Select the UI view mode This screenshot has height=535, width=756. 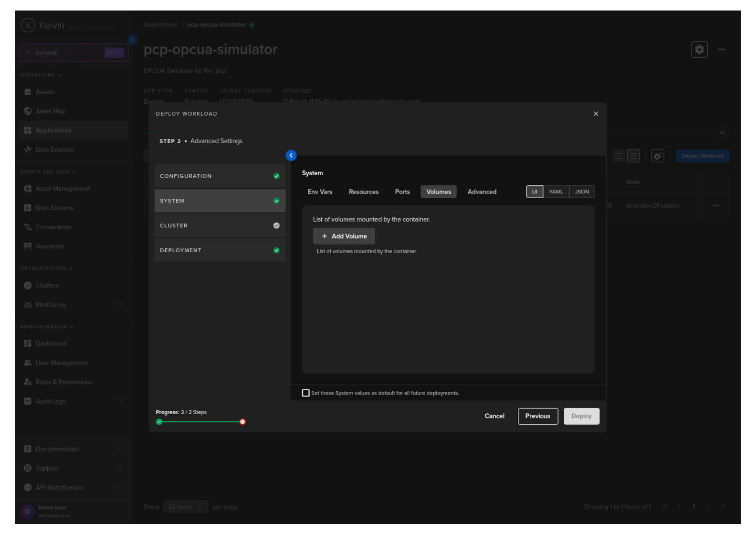click(x=534, y=192)
